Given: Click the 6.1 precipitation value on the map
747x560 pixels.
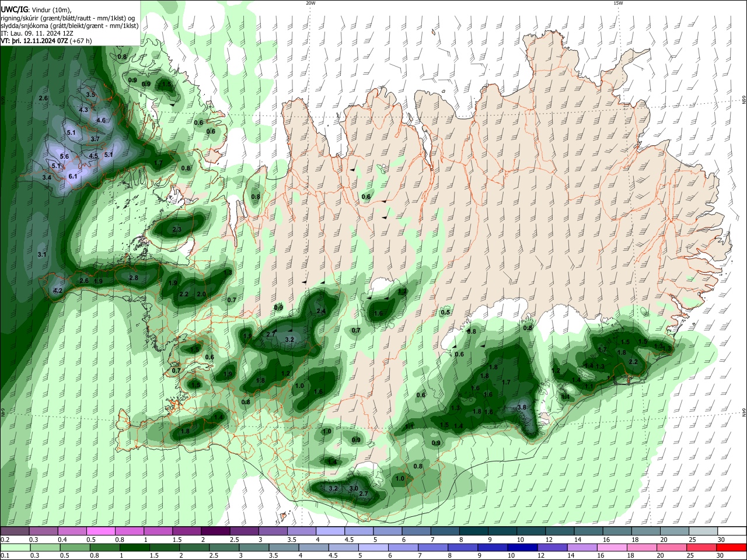Looking at the screenshot, I should [73, 176].
